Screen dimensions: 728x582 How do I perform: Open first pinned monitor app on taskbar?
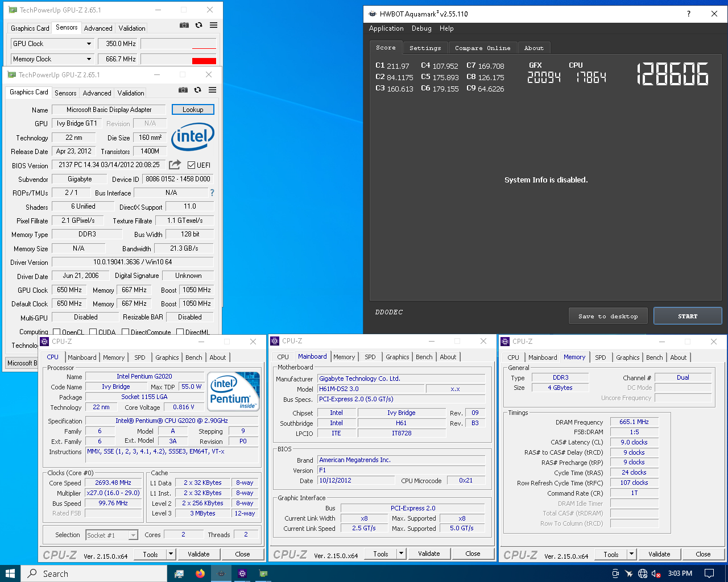point(179,573)
